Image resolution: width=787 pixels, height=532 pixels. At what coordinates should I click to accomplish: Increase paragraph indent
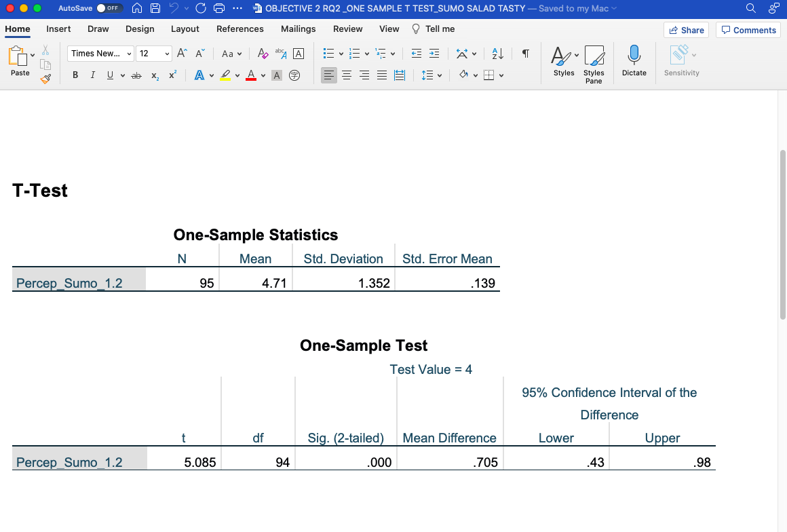pyautogui.click(x=434, y=53)
